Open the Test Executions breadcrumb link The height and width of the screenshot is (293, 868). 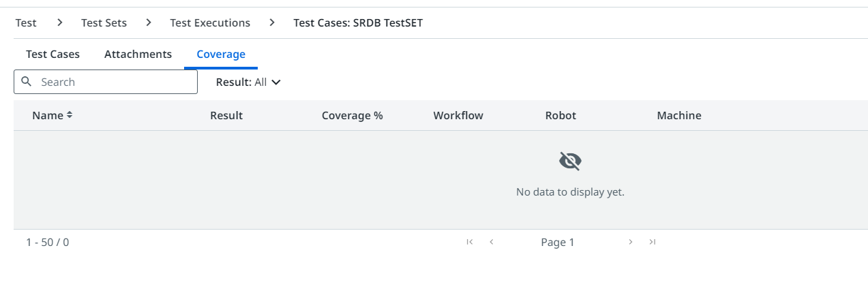coord(210,22)
